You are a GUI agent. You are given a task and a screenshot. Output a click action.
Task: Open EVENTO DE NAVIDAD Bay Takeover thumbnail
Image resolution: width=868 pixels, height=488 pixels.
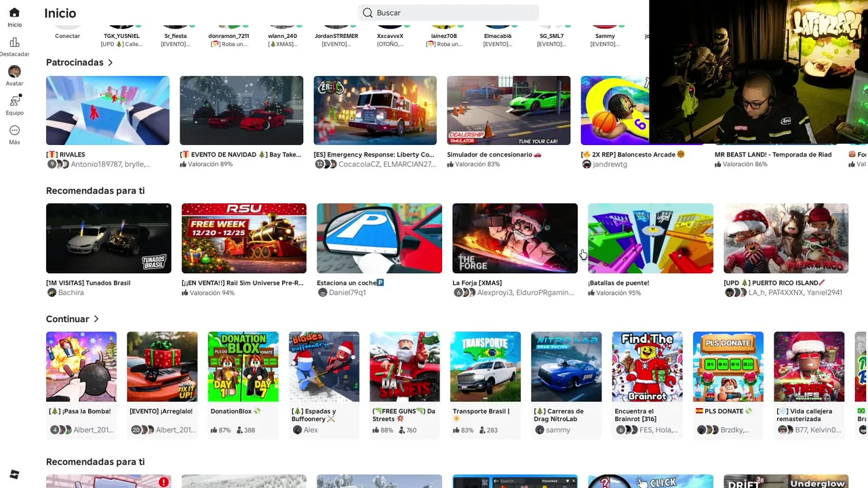(x=241, y=110)
